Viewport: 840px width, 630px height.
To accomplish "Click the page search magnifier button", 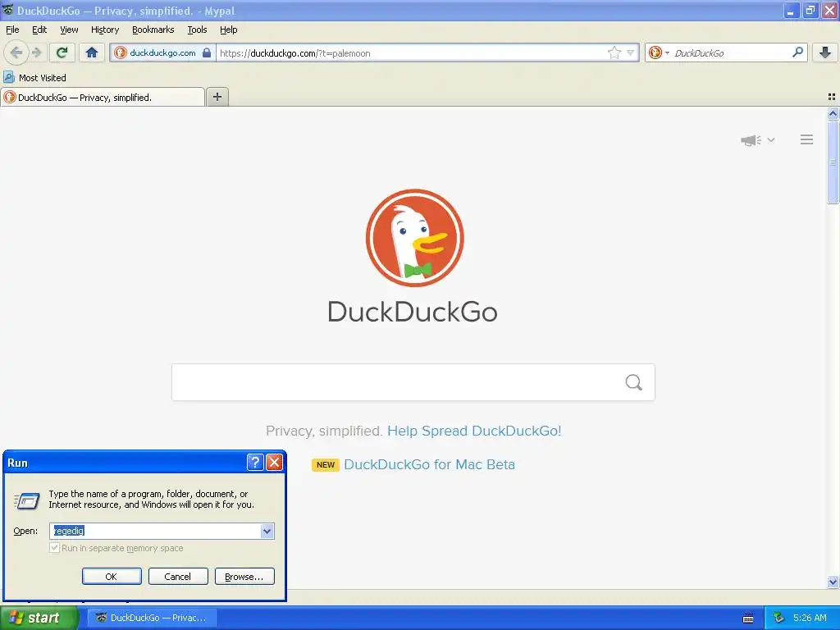I will 634,382.
